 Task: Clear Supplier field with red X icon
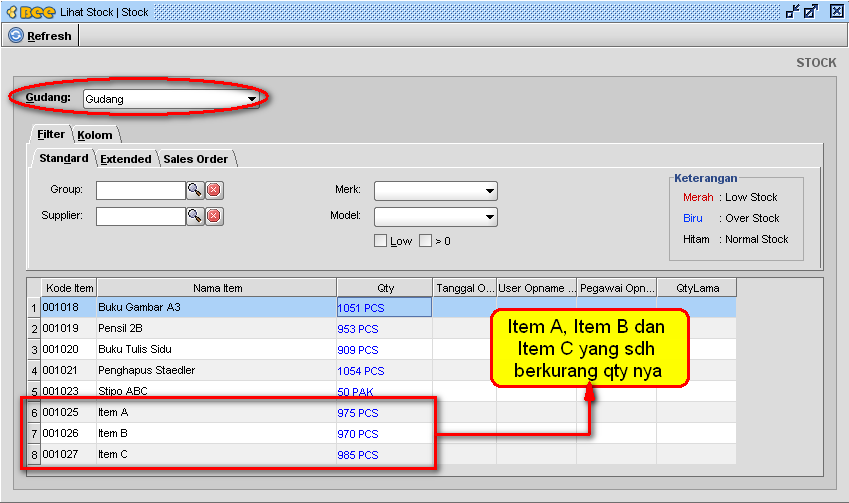click(x=214, y=216)
